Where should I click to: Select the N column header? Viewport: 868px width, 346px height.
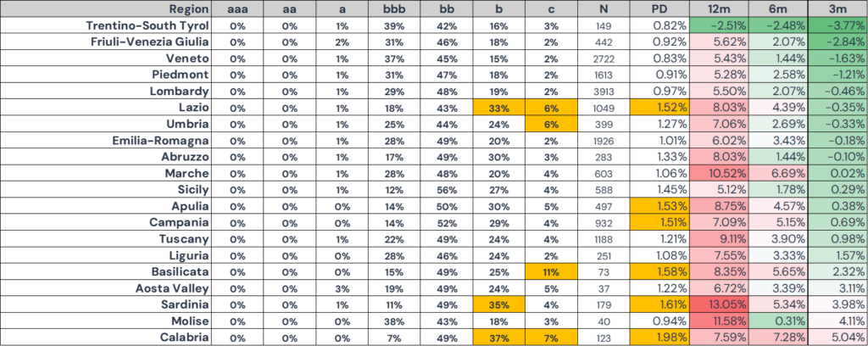[604, 8]
